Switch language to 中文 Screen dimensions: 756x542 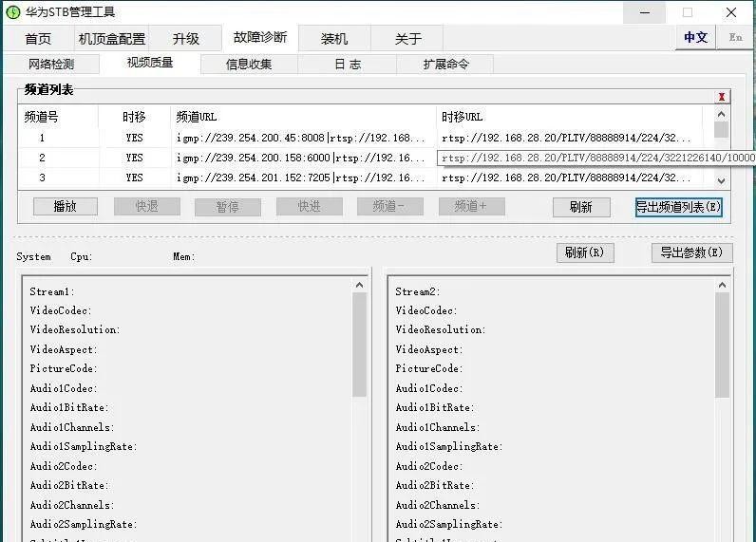[x=695, y=38]
